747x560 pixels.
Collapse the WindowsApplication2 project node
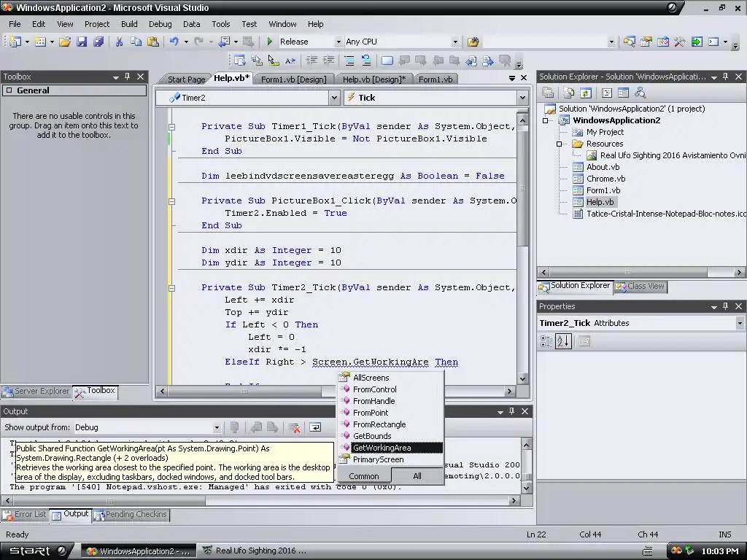pos(545,120)
